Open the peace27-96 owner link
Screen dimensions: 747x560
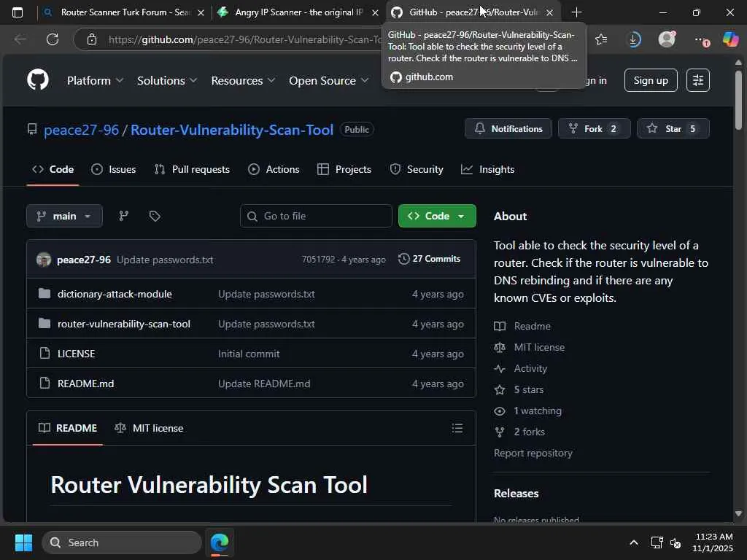coord(82,130)
